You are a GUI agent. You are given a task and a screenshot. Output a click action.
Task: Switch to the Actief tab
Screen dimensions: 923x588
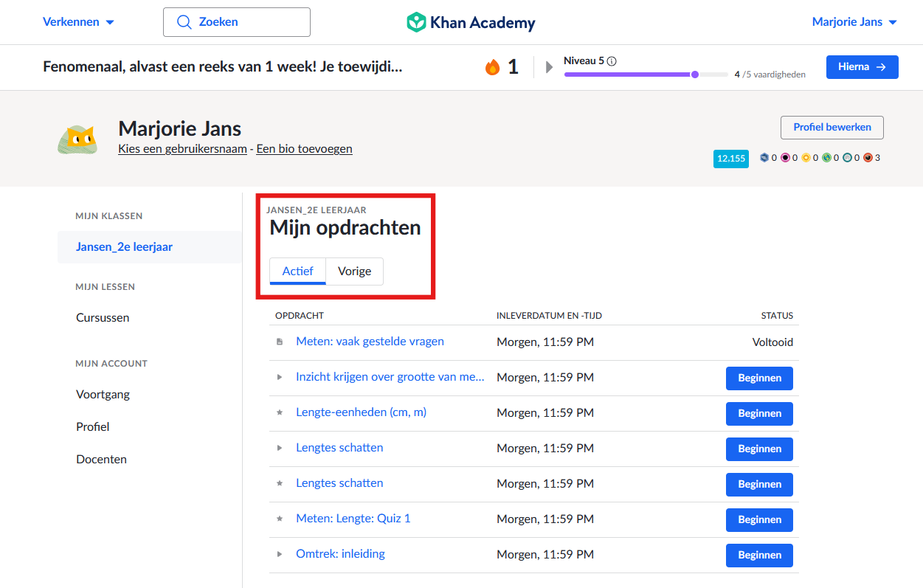[x=298, y=271]
